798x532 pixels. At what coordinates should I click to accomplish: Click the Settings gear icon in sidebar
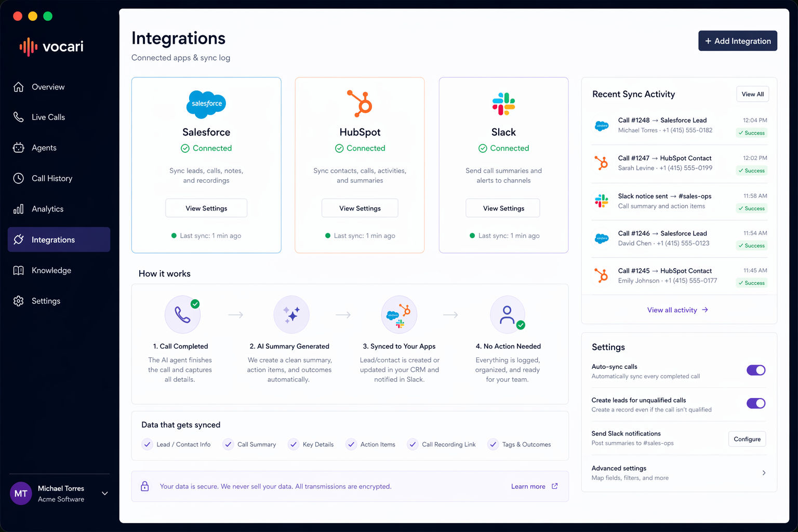[x=19, y=301]
